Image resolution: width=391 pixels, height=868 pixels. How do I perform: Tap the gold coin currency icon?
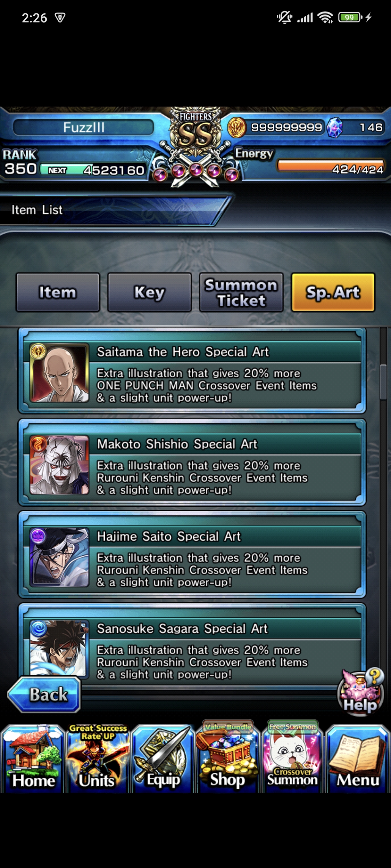[237, 127]
